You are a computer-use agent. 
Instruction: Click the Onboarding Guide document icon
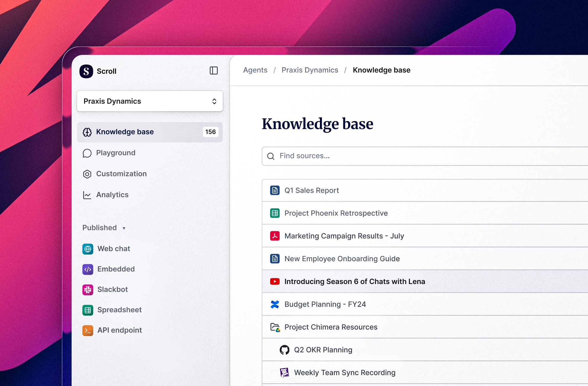tap(275, 259)
